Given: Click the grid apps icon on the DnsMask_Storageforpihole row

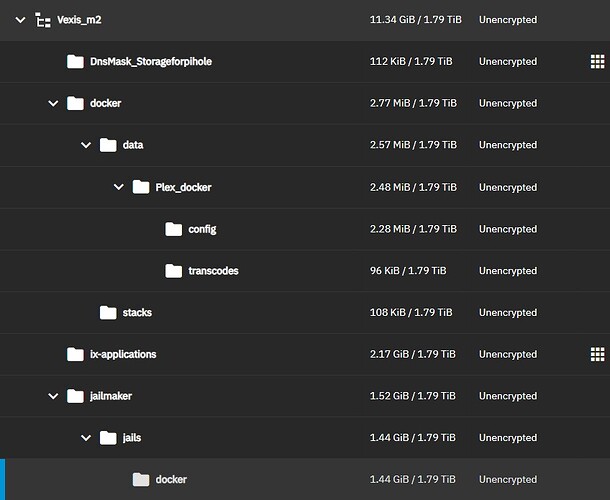Looking at the screenshot, I should 598,61.
